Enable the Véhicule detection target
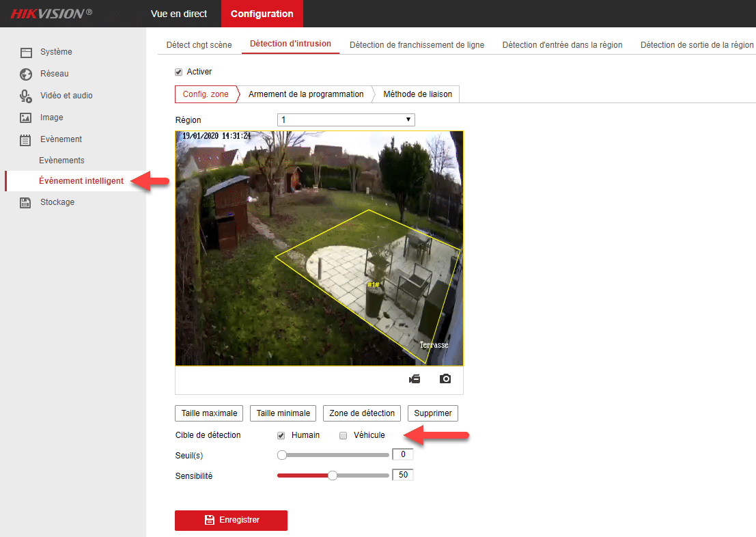 click(344, 436)
